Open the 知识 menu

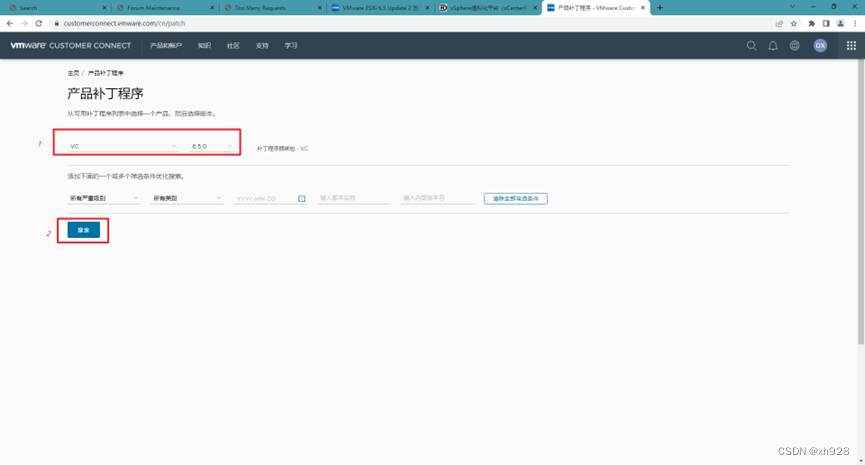[204, 46]
